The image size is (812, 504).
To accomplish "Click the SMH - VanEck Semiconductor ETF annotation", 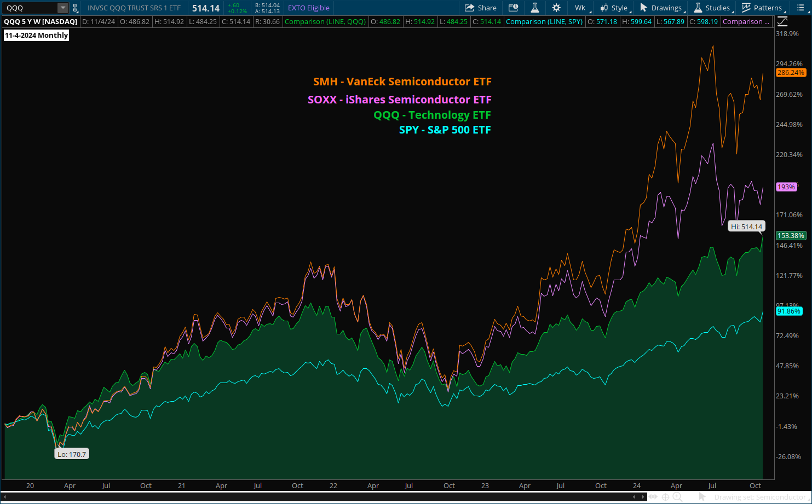I will coord(402,82).
